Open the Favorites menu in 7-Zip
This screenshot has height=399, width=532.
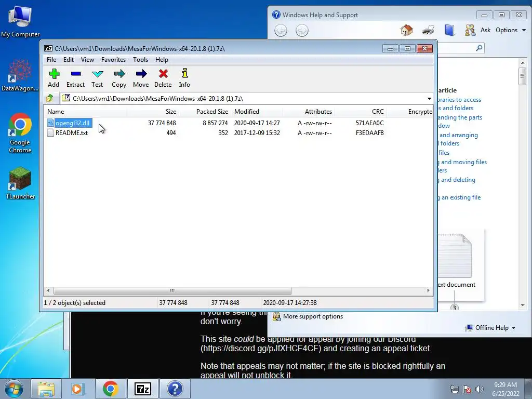click(x=113, y=60)
